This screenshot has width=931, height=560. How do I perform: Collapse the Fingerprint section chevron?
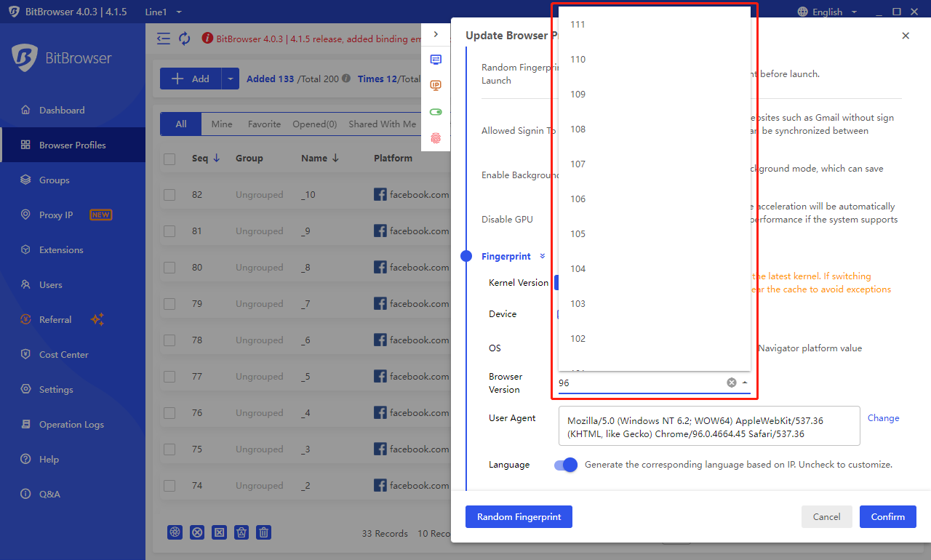(542, 256)
